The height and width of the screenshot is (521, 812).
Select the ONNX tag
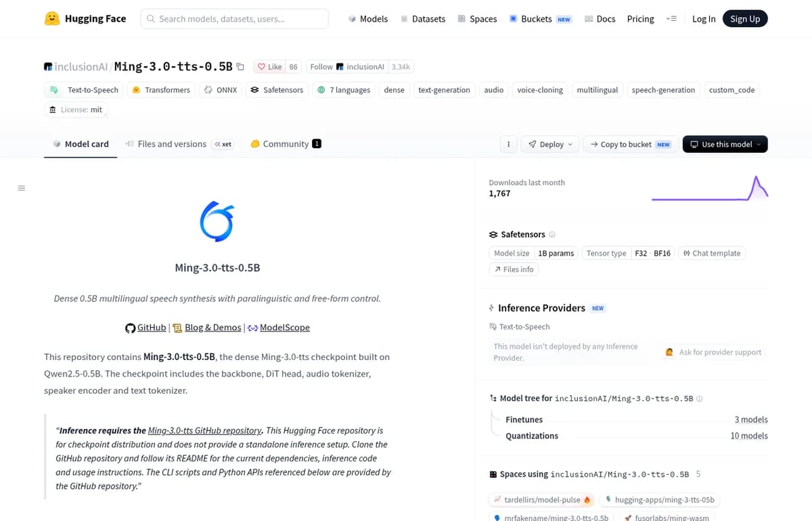[x=221, y=90]
